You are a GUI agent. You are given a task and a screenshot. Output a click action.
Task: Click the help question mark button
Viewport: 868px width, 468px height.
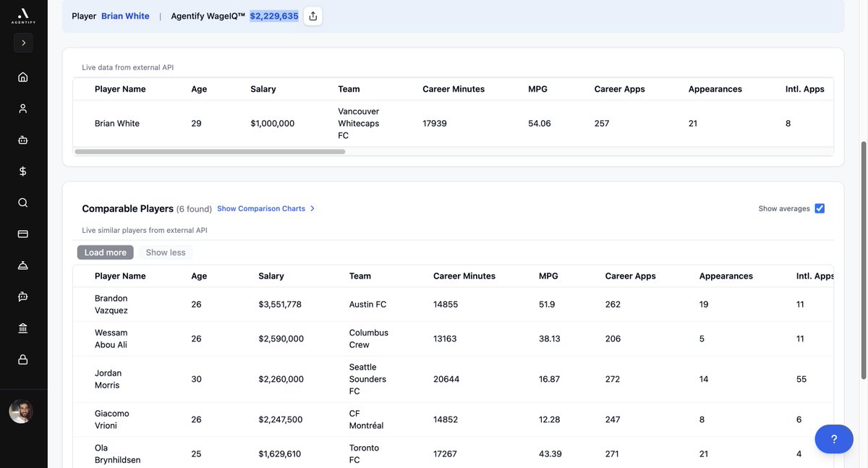click(833, 438)
